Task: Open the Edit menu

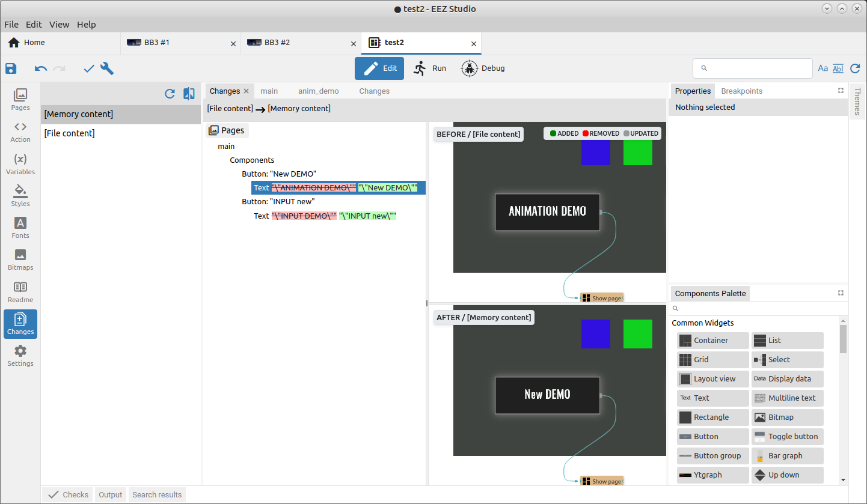Action: tap(34, 25)
